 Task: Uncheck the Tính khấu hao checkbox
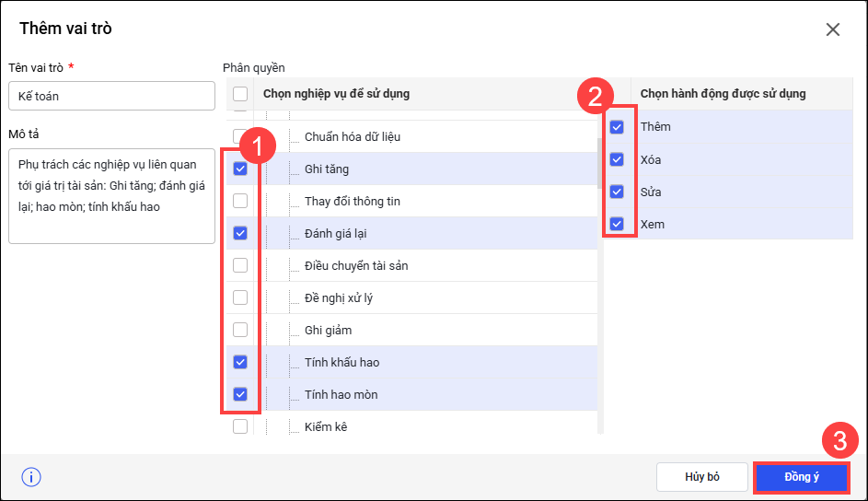pos(240,362)
